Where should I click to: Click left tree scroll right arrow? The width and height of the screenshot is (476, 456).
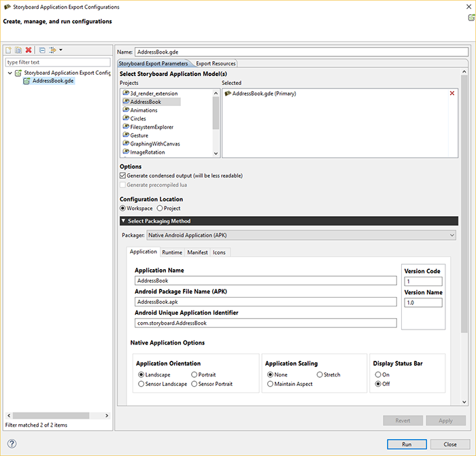(x=107, y=415)
